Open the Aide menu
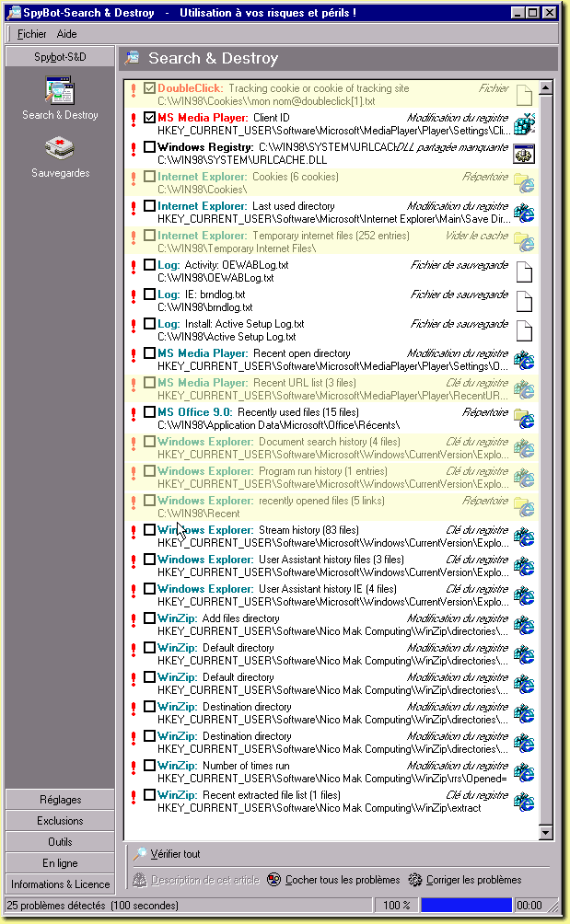 pos(66,34)
